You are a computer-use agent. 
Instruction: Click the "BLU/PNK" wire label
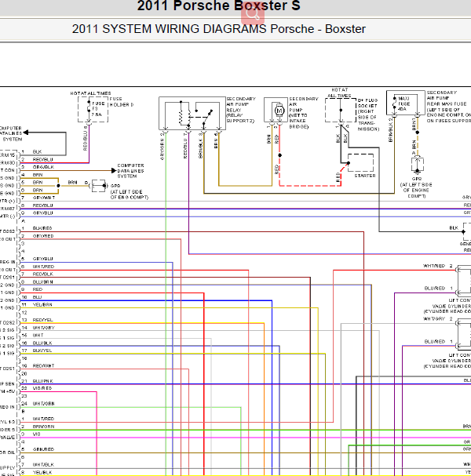43,381
